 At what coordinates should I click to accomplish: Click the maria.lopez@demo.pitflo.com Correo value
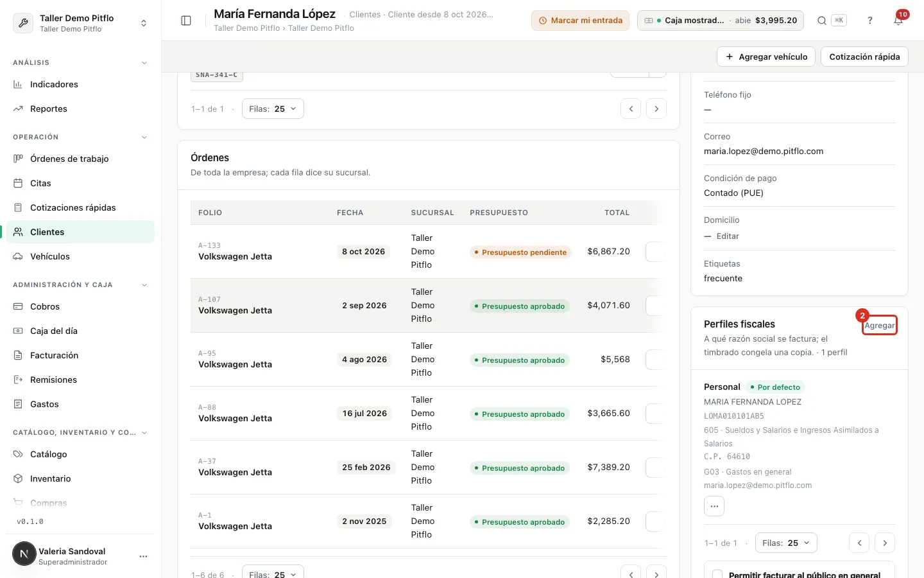(764, 152)
